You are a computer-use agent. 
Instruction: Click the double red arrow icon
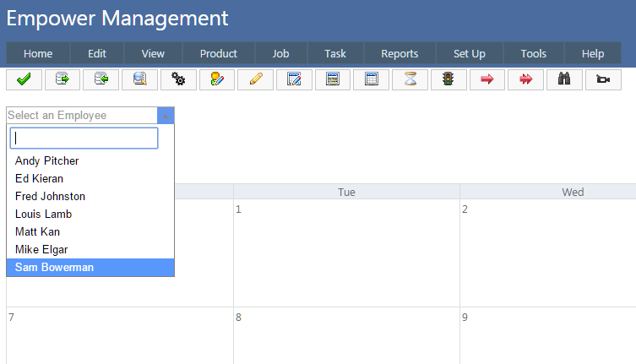[x=525, y=79]
